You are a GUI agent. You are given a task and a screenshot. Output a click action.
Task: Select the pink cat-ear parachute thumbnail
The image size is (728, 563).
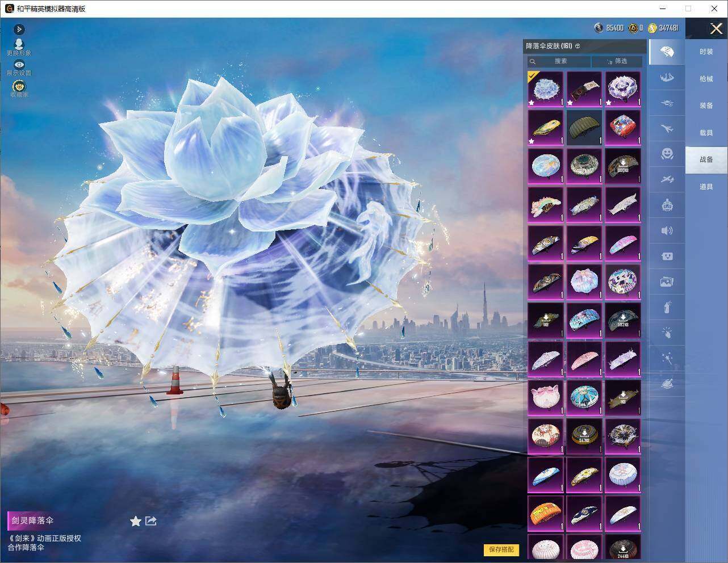click(x=546, y=398)
